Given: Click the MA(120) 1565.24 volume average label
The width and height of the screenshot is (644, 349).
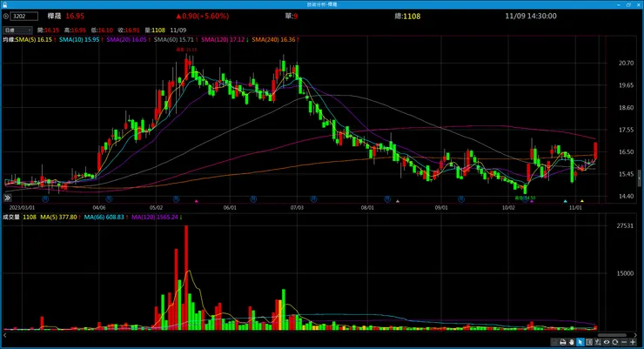Looking at the screenshot, I should pos(155,218).
